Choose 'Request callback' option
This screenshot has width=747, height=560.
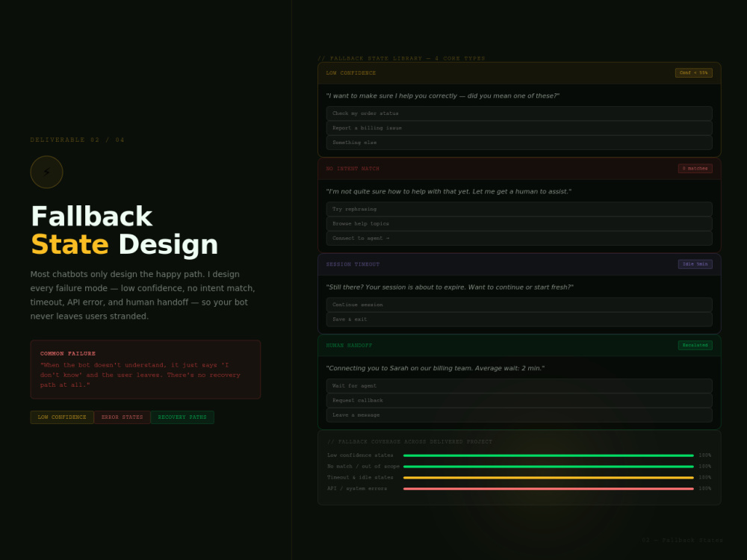pyautogui.click(x=519, y=400)
